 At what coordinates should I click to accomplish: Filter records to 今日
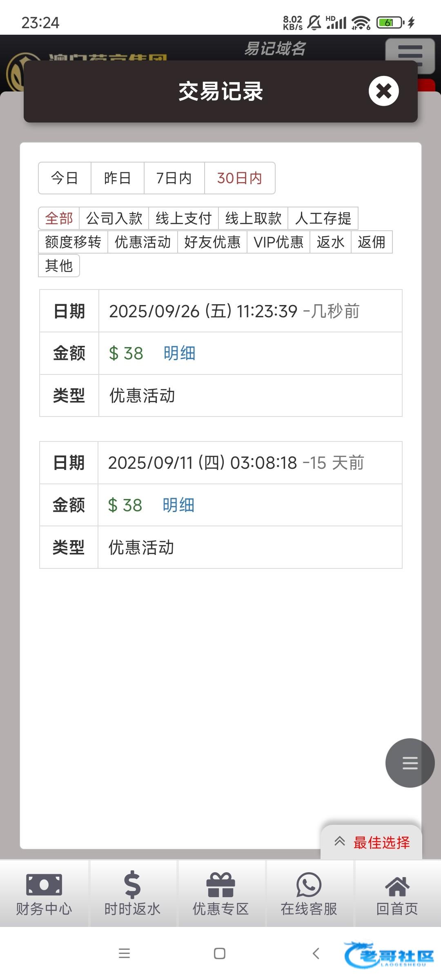[x=65, y=178]
